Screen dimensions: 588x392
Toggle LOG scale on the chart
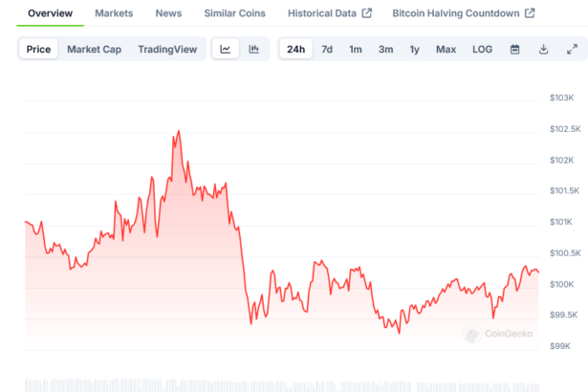[x=482, y=49]
